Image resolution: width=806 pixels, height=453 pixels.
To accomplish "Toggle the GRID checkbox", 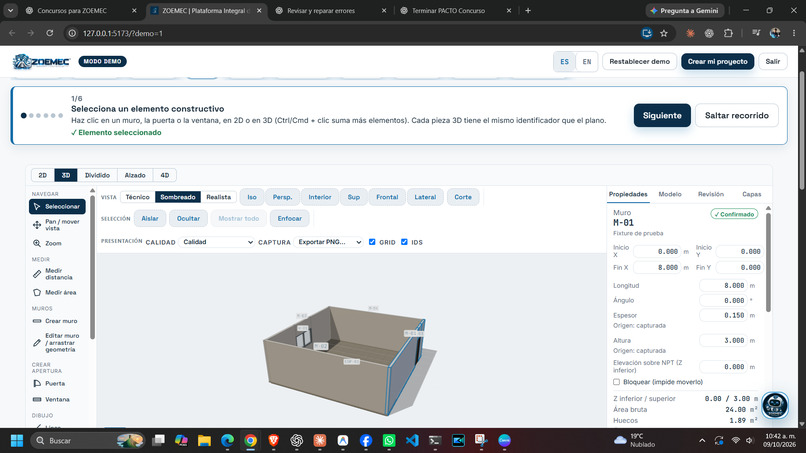I will [372, 242].
